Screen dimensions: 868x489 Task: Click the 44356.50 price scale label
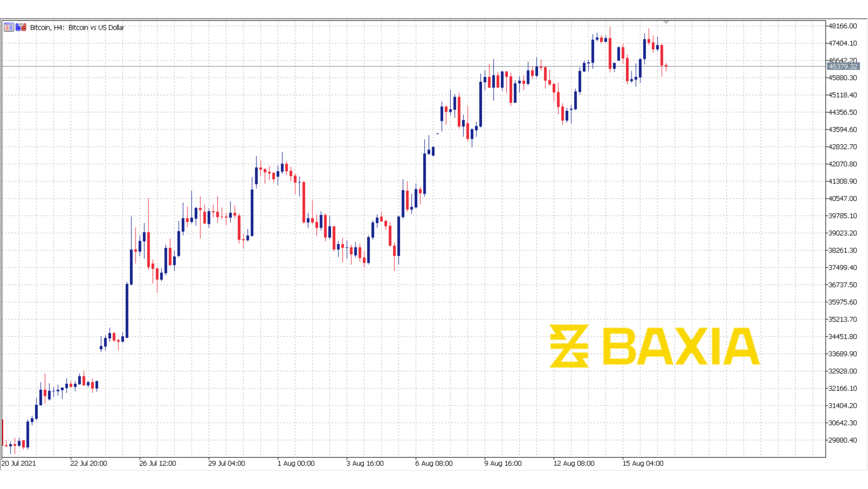[x=842, y=112]
